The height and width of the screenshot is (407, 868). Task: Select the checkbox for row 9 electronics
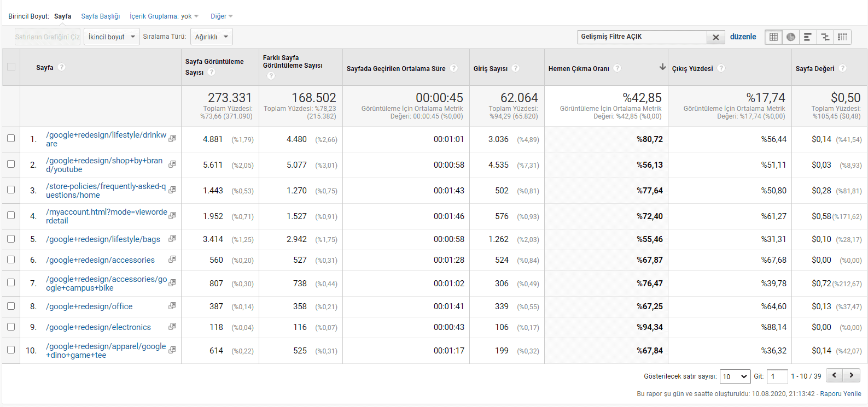[x=11, y=327]
